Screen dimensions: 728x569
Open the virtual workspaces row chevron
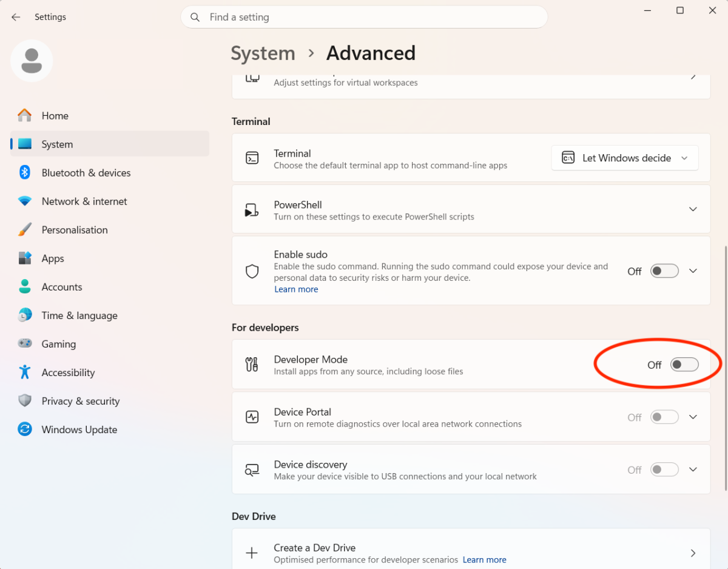coord(693,77)
